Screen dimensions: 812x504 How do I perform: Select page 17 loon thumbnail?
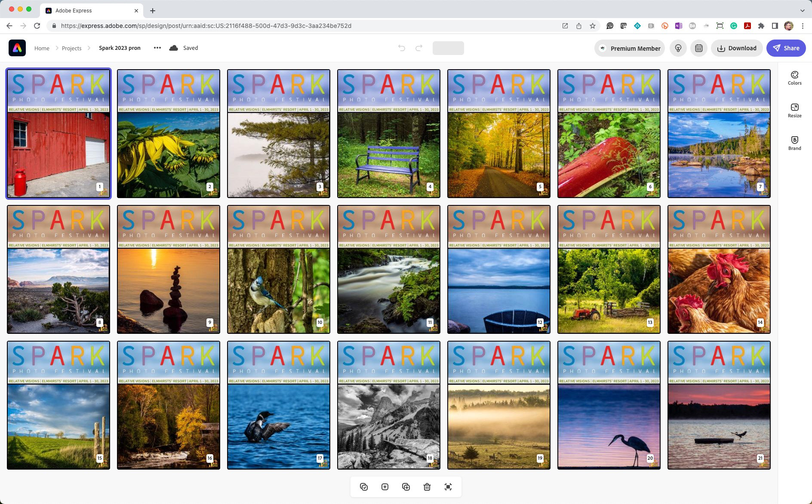tap(279, 405)
